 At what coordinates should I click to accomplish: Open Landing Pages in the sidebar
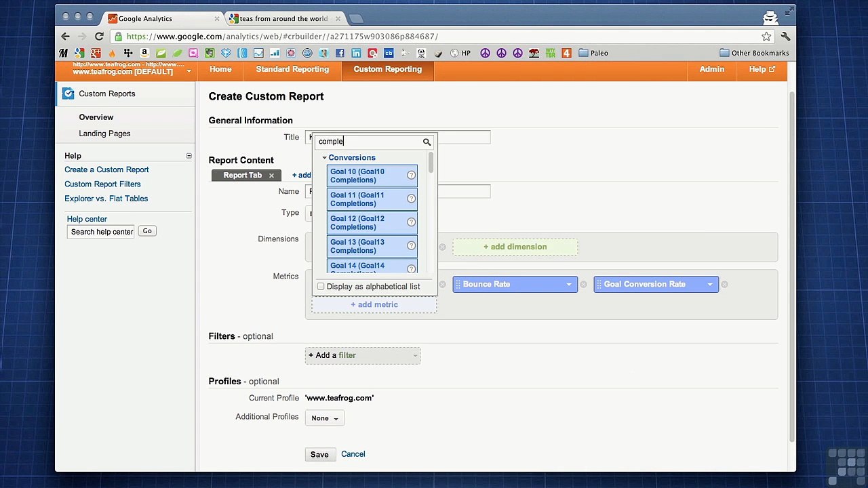click(x=104, y=134)
